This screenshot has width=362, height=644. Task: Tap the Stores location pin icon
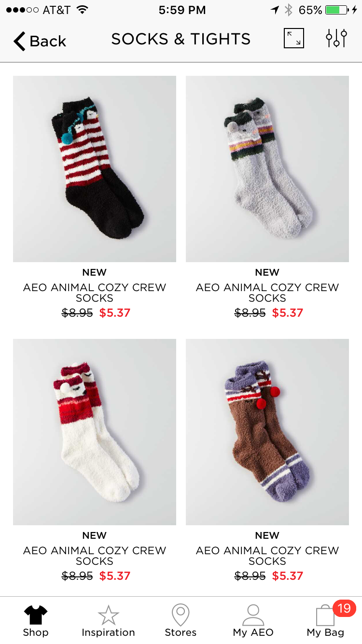tap(181, 615)
